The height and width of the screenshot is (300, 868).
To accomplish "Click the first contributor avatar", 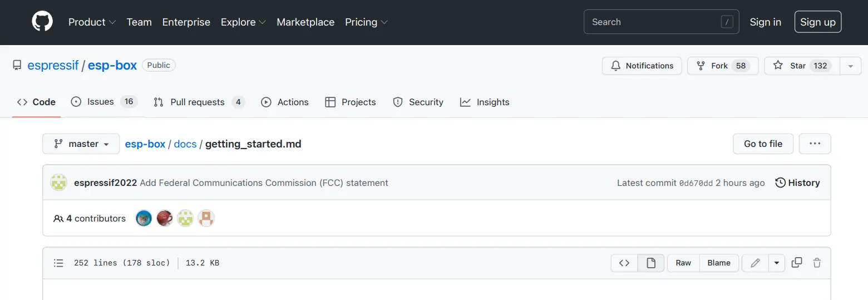I will (x=144, y=218).
